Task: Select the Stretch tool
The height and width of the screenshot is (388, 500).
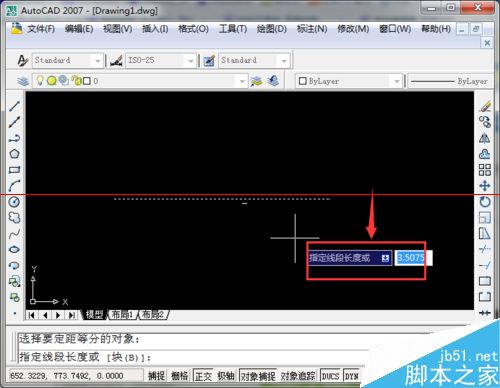Action: [x=485, y=234]
